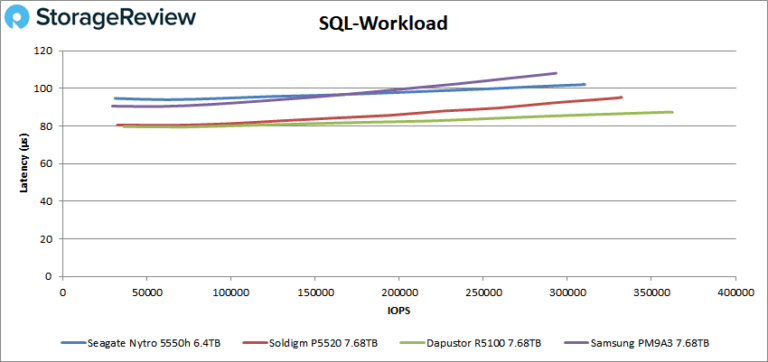
Task: Click the 200000 tick on IOPS axis
Action: (399, 292)
